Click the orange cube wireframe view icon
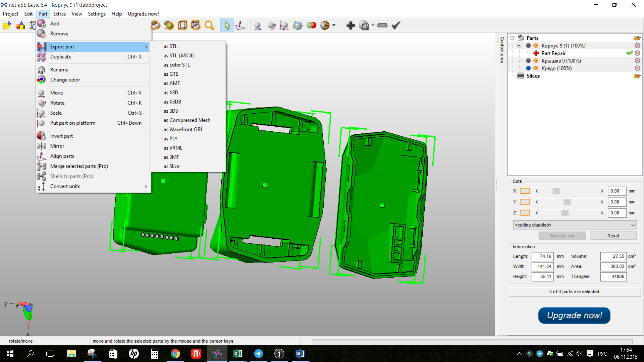 182,25
